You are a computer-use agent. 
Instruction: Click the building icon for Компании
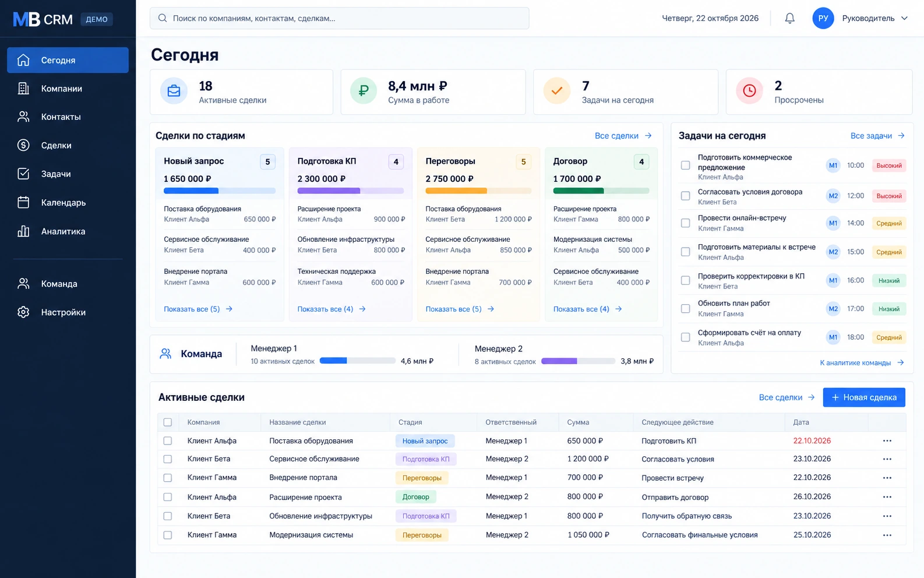[x=23, y=89]
